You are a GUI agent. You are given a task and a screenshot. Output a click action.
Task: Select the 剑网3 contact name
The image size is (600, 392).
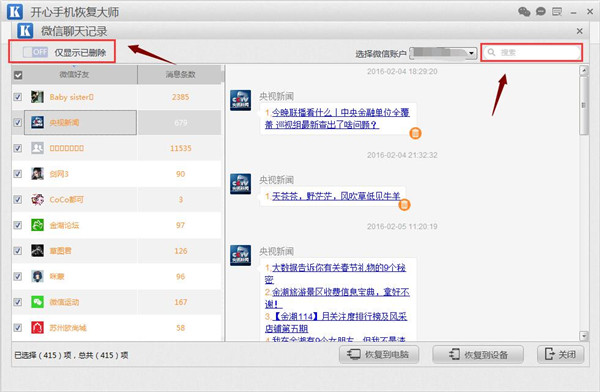pos(59,174)
